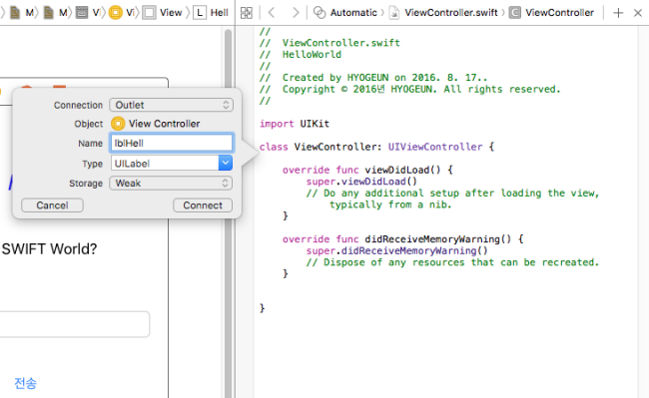This screenshot has height=398, width=649.
Task: Confirm with the Connect button
Action: pyautogui.click(x=203, y=205)
